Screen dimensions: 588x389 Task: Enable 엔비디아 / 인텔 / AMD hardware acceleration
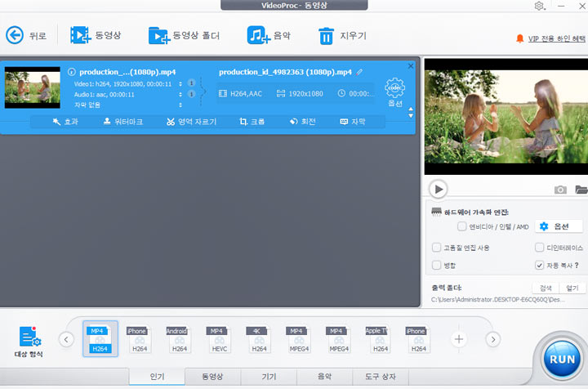click(461, 226)
